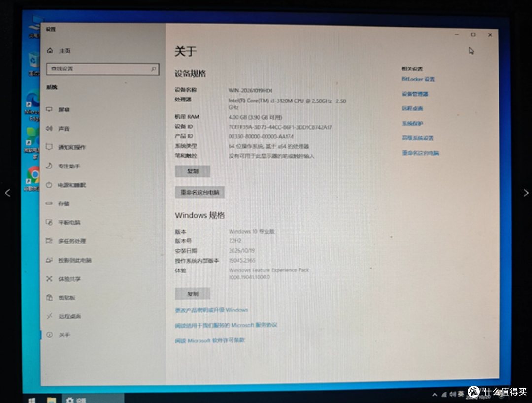Open 通知和操作 notifications icon
Screen dimensions: 532x403
[x=49, y=147]
